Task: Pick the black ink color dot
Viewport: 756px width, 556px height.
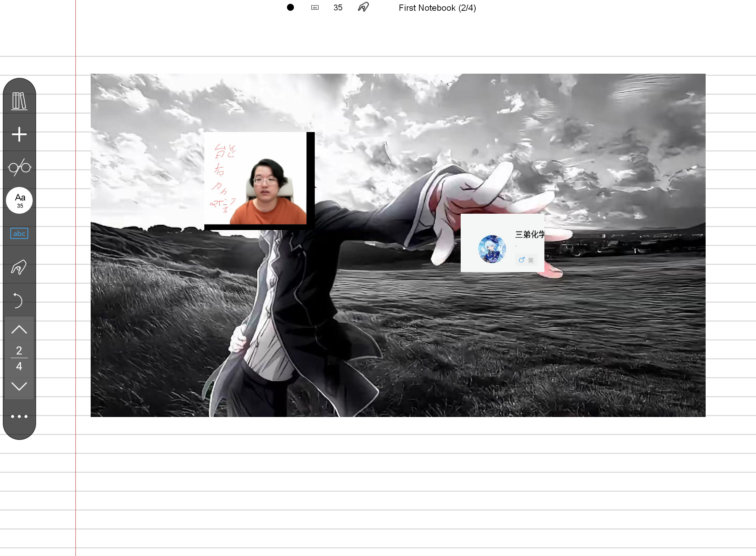Action: 290,7
